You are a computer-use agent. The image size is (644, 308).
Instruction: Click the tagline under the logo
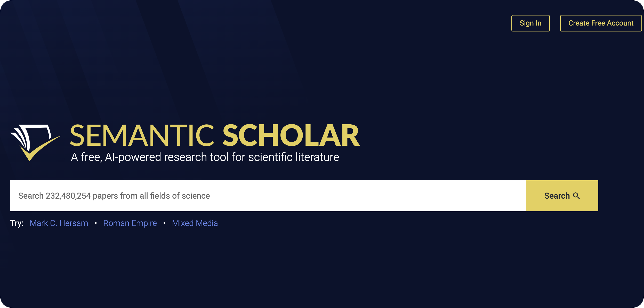click(x=205, y=157)
